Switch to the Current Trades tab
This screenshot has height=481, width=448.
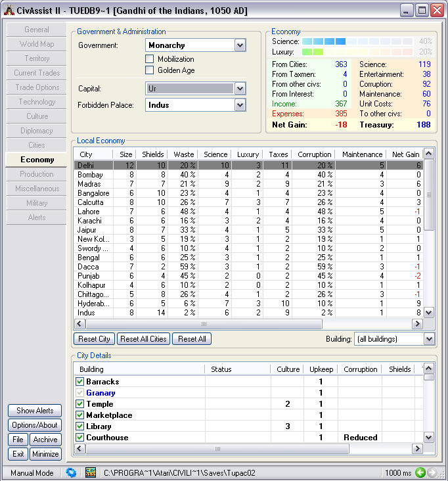(x=37, y=73)
